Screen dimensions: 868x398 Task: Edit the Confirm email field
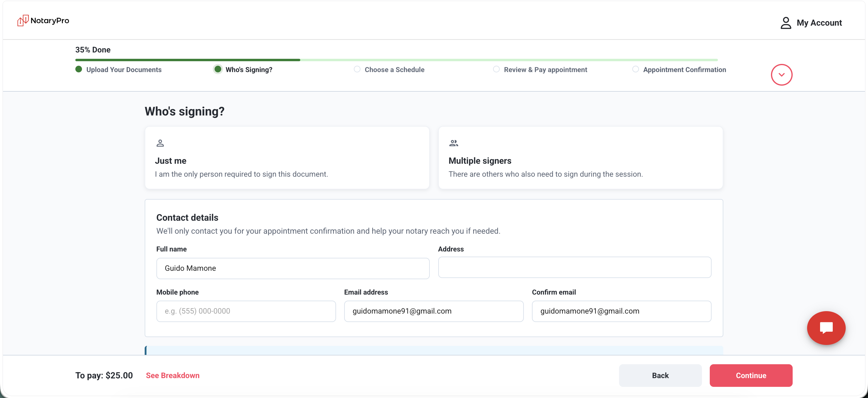621,311
